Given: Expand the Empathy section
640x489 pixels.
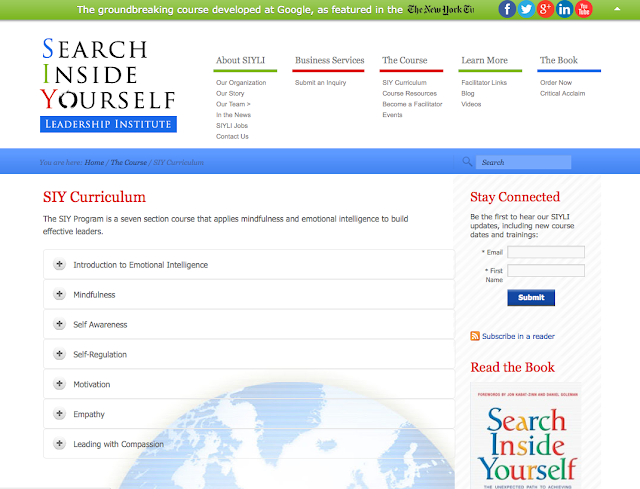Looking at the screenshot, I should (249, 413).
